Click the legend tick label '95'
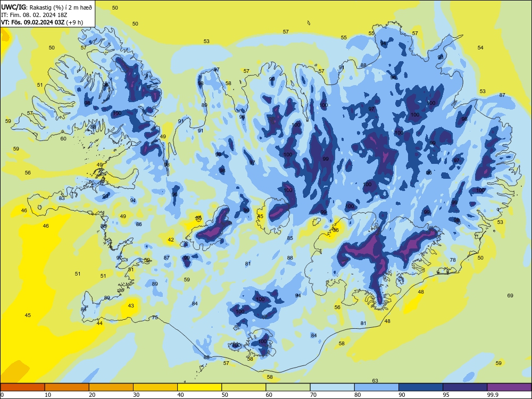 446,395
